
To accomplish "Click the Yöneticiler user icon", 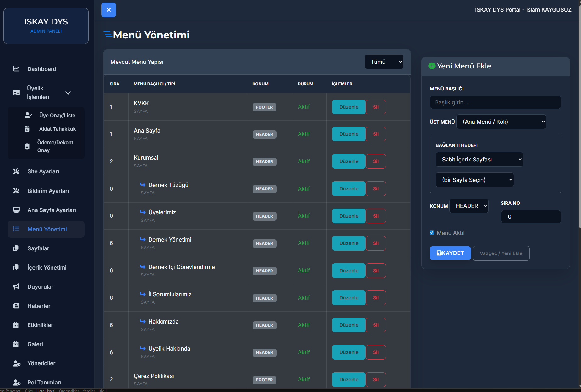I will tap(16, 363).
